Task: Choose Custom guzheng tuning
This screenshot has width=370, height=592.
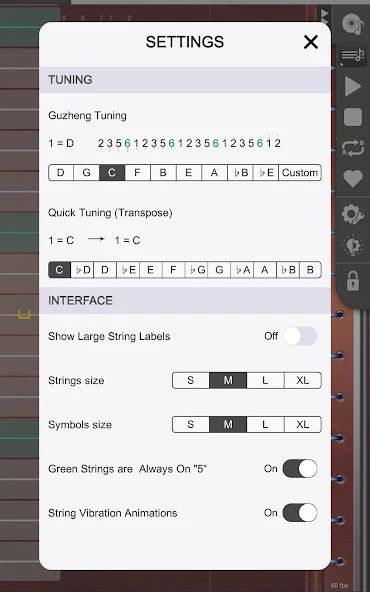Action: coord(300,173)
